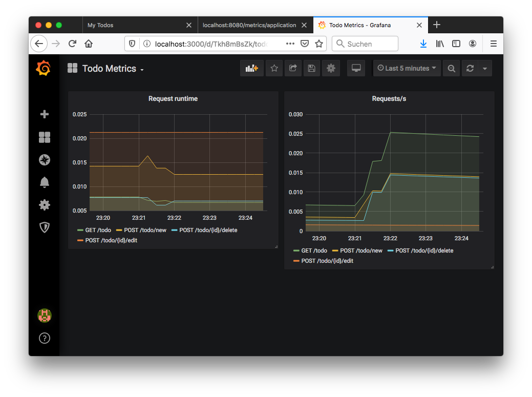
Task: Click Request runtime panel resize handle
Action: click(276, 247)
